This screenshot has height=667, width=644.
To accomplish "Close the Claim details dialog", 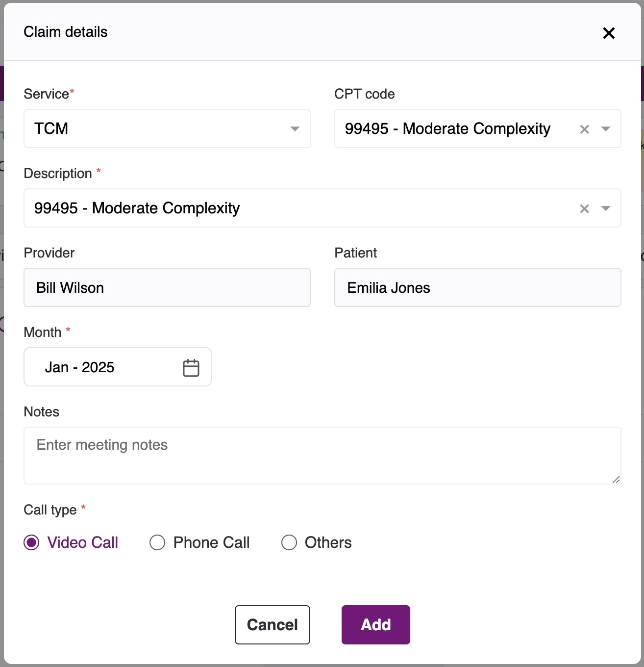I will [609, 33].
